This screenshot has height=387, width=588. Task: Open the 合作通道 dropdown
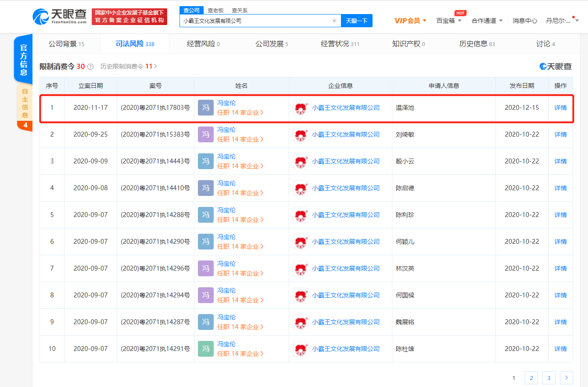[485, 20]
